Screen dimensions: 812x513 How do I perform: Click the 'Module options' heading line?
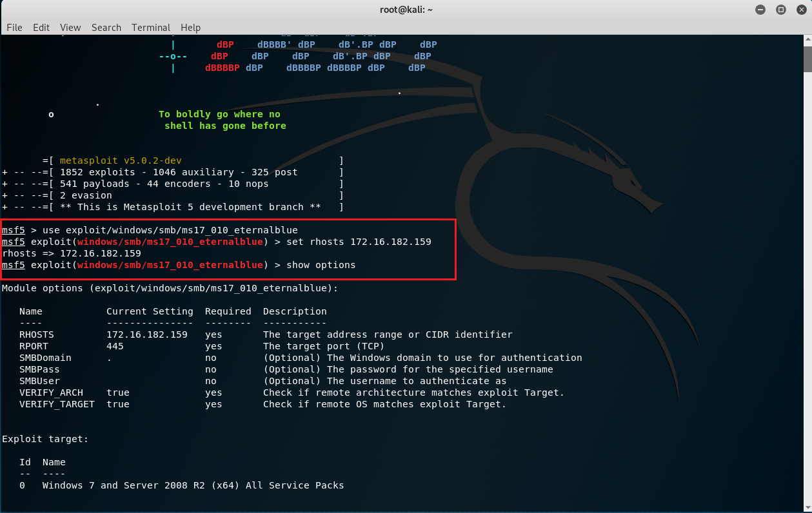(170, 288)
